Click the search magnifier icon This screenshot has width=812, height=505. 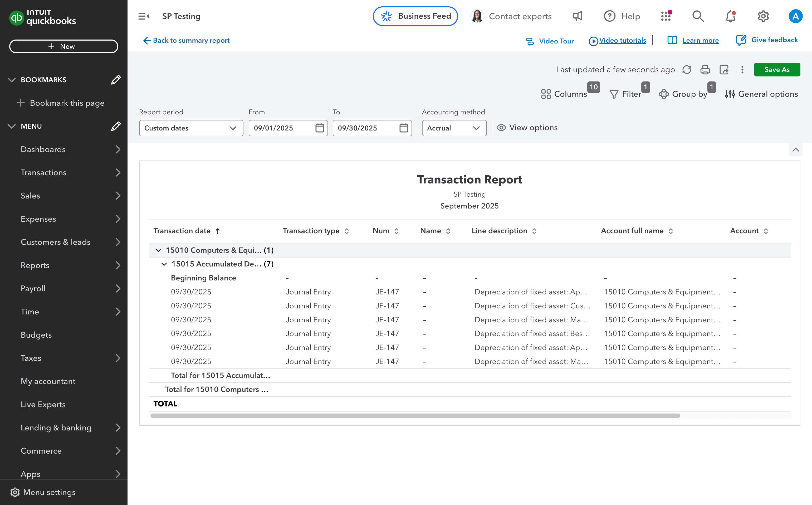click(x=698, y=16)
